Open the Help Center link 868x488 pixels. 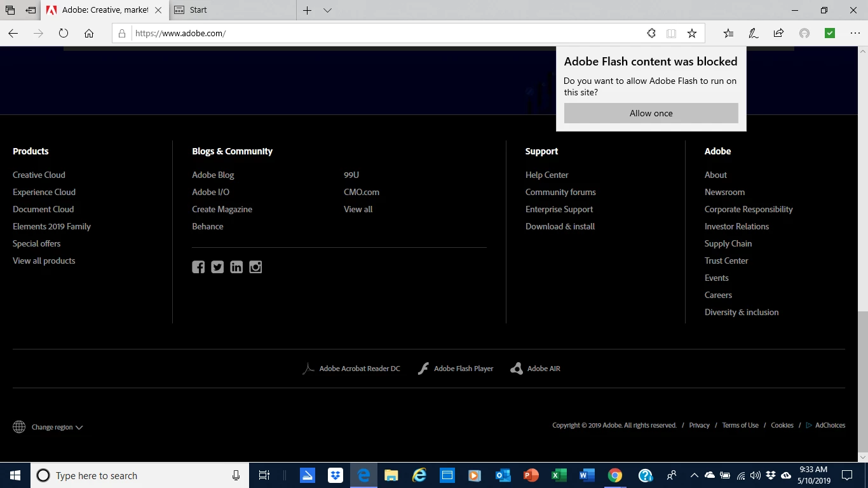[x=547, y=175]
